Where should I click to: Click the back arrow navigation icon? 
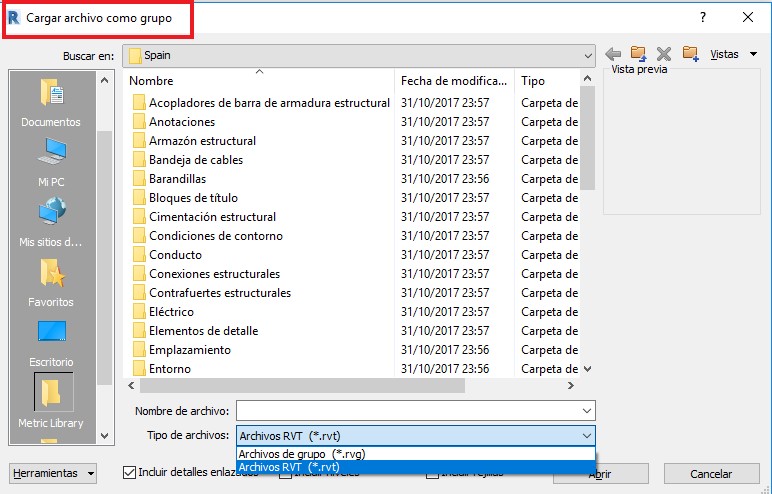click(x=613, y=54)
